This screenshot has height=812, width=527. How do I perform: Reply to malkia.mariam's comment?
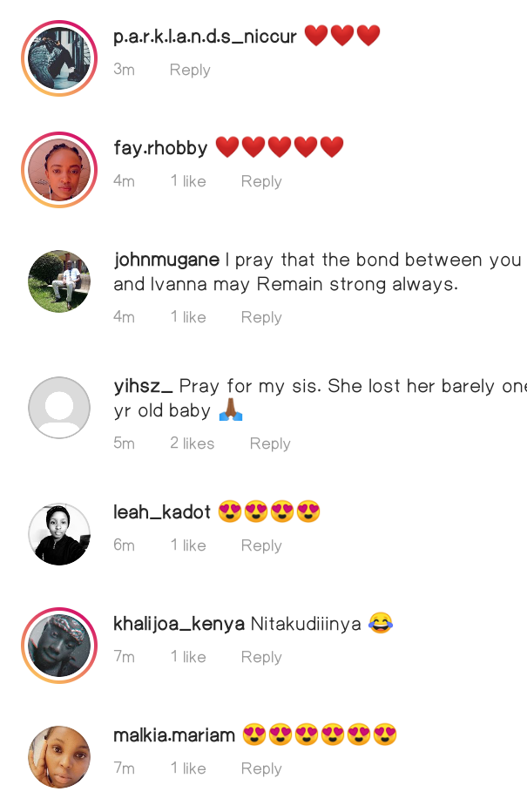point(261,768)
